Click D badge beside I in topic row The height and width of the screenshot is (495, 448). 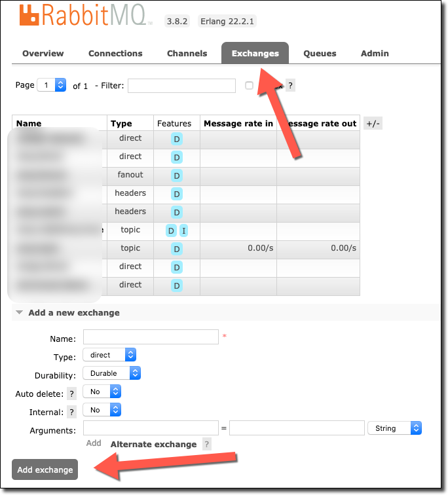pos(171,230)
